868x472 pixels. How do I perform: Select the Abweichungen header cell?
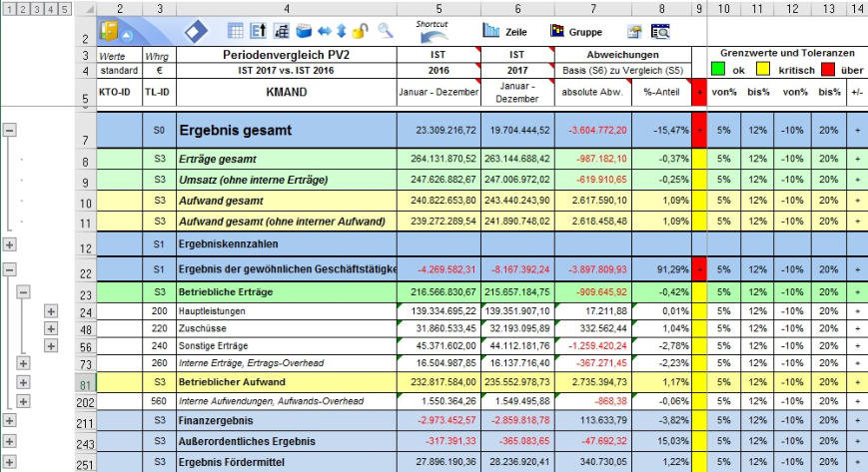click(622, 55)
